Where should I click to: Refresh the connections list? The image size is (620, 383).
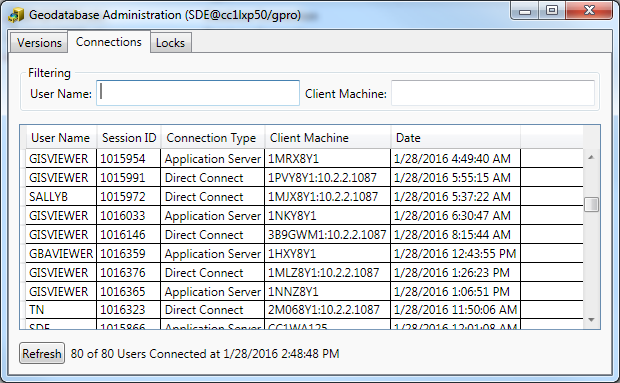[x=42, y=353]
